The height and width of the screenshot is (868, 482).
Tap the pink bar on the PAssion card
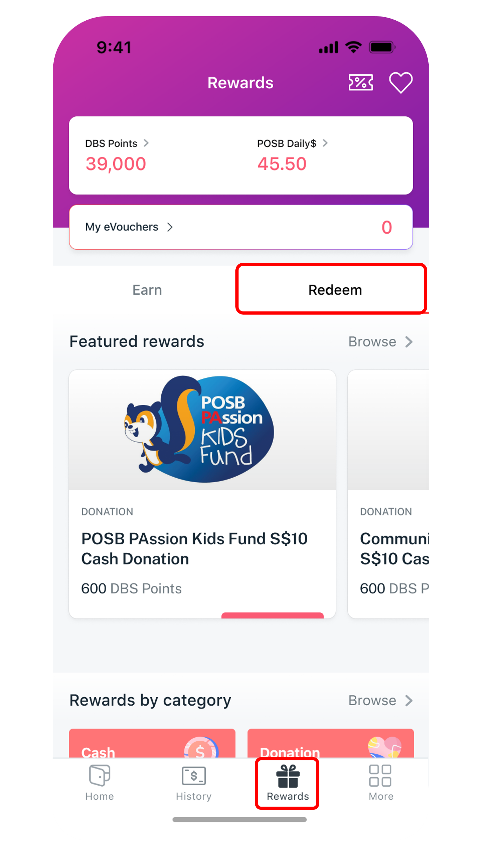(272, 615)
